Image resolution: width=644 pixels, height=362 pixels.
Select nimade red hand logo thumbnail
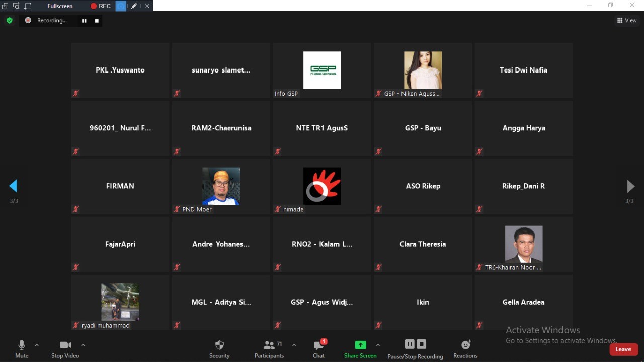tap(322, 186)
